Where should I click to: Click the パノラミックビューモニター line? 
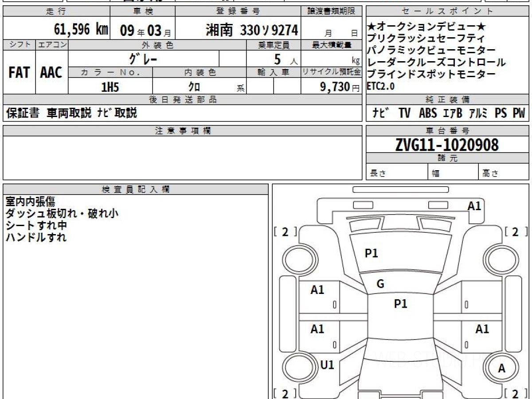[x=431, y=51]
